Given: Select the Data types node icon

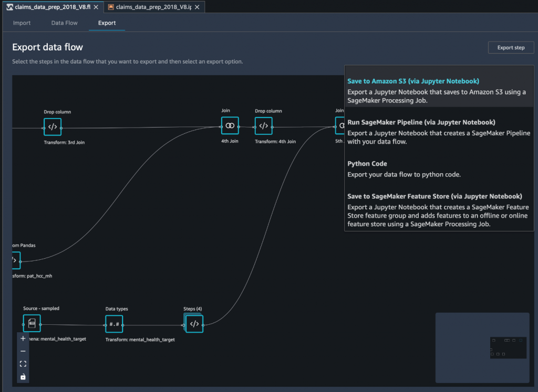Looking at the screenshot, I should coord(114,323).
